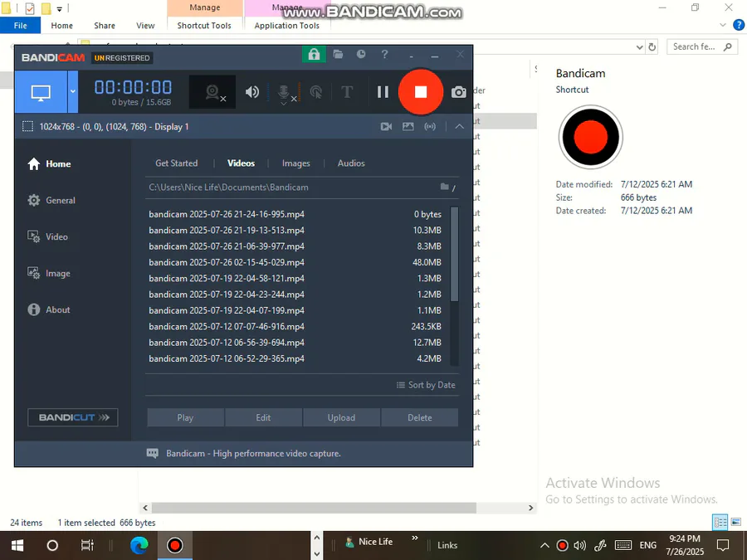The image size is (747, 560).
Task: Click the UNREGISTERED badge
Action: 122,58
